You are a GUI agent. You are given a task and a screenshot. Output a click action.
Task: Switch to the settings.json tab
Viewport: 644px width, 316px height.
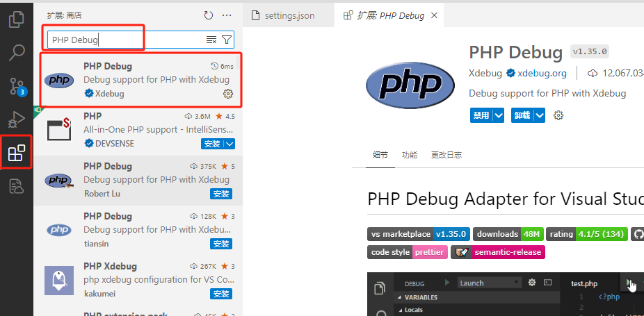click(289, 15)
